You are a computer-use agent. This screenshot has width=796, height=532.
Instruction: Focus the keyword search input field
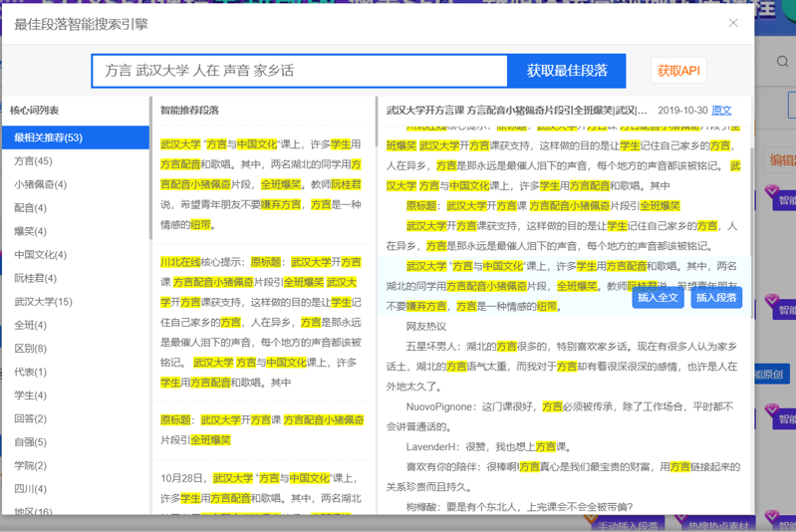[x=300, y=71]
